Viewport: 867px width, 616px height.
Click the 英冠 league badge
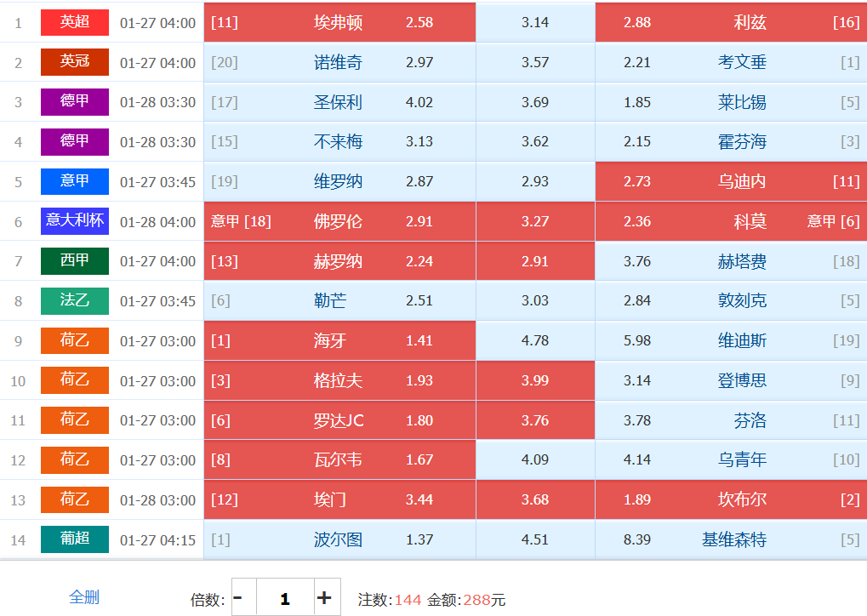[x=75, y=62]
